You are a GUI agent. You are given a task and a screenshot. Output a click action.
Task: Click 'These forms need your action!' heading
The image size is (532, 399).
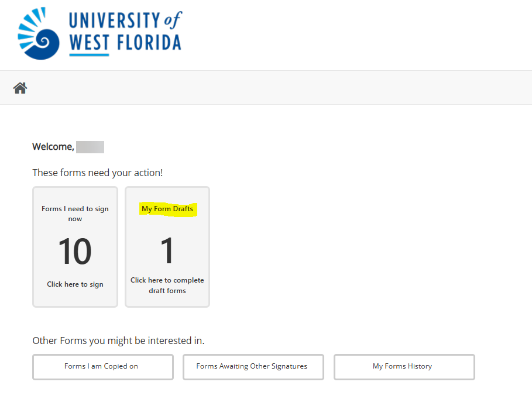click(98, 173)
